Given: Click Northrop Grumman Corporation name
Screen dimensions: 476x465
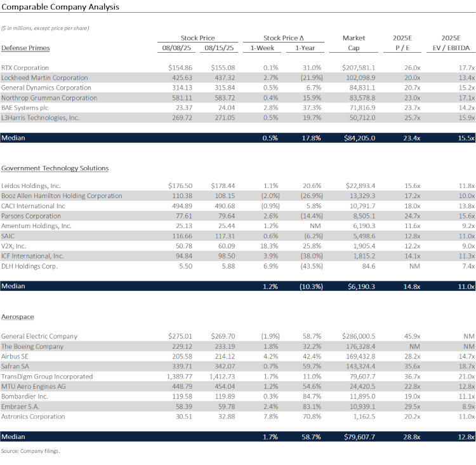Looking at the screenshot, I should coord(49,98).
